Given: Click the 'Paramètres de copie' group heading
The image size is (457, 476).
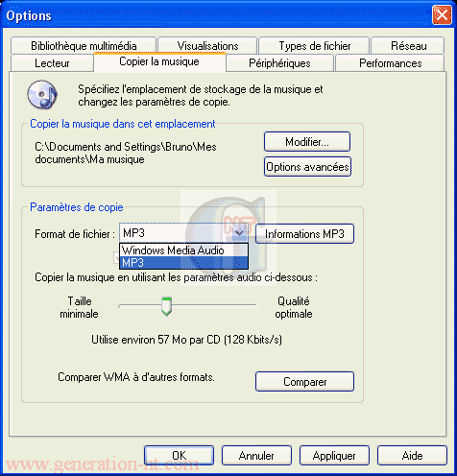Looking at the screenshot, I should point(77,207).
